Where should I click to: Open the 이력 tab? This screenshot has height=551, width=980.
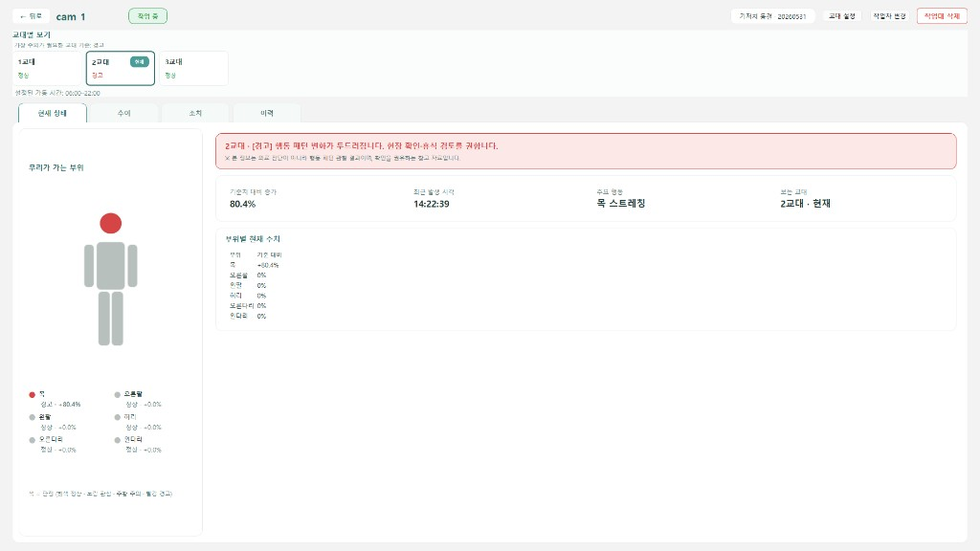(x=267, y=113)
